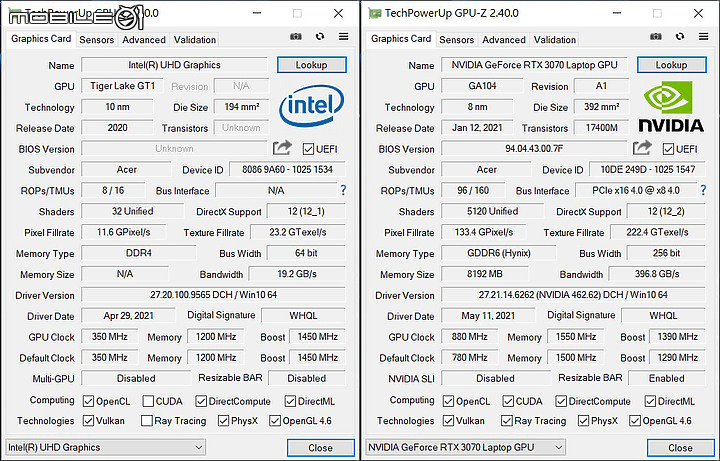
Task: Click the BIOS share icon in the Intel window
Action: pyautogui.click(x=282, y=148)
